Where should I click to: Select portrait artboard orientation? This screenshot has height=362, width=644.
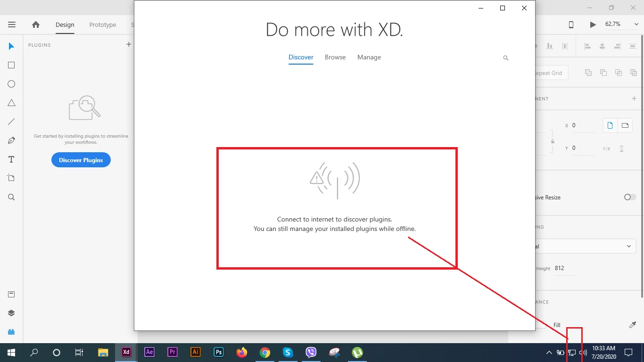coord(610,125)
